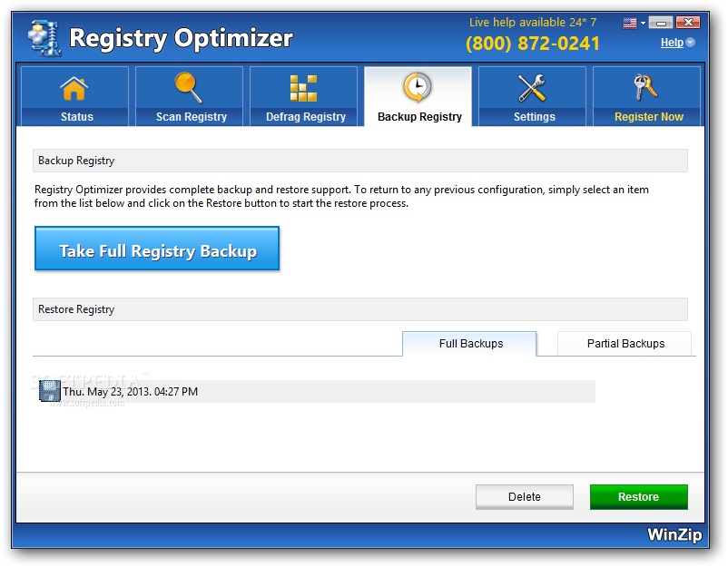The height and width of the screenshot is (567, 728).
Task: Switch to the Partial Backups tab
Action: (625, 344)
